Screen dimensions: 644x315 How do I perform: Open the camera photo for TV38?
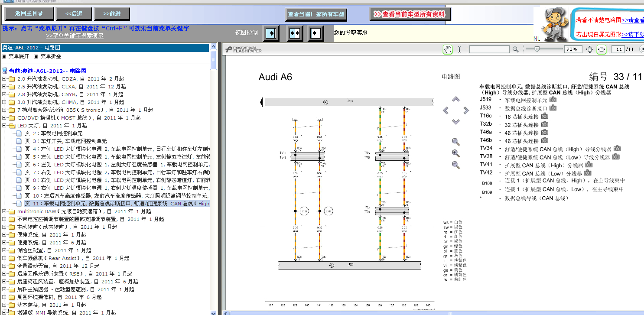tap(615, 157)
